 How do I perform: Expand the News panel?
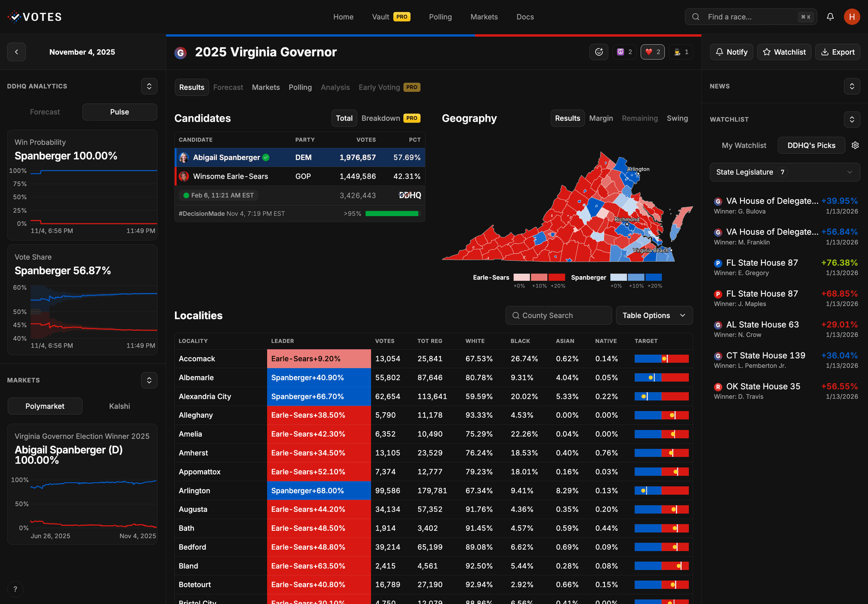pos(852,86)
